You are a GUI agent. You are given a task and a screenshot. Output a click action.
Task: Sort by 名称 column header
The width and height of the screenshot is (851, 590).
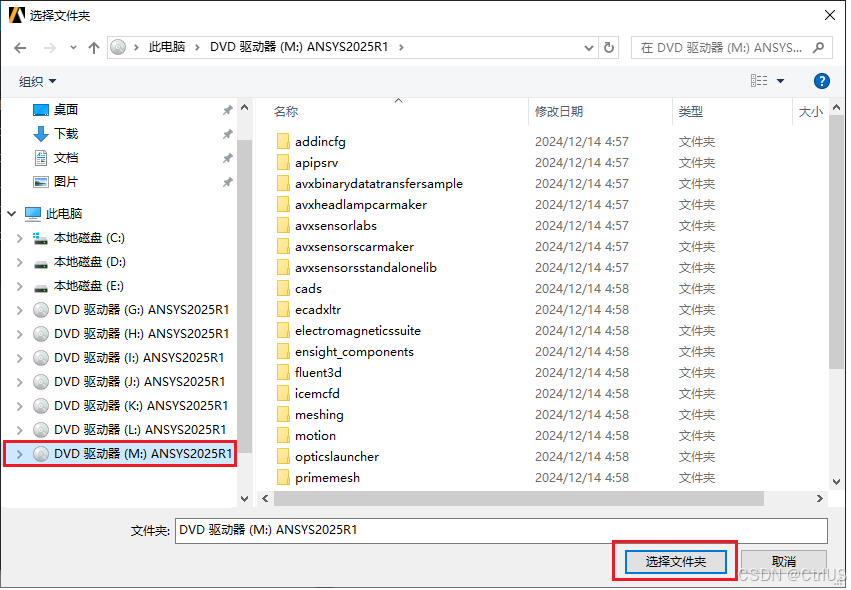[286, 112]
